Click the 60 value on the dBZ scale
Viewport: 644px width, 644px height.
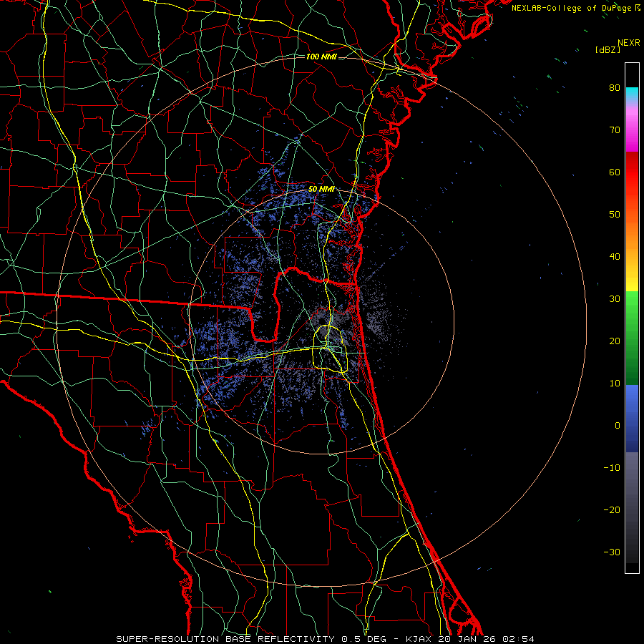(615, 172)
